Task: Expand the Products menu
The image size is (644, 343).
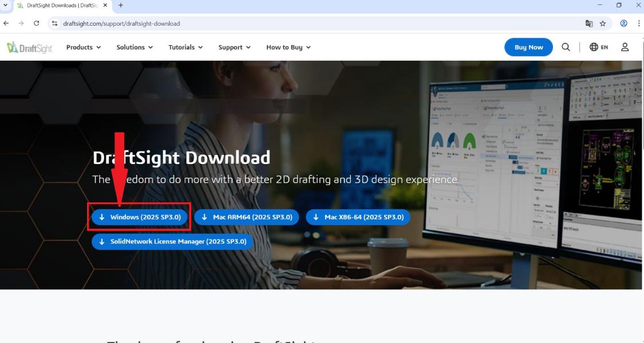Action: tap(84, 47)
